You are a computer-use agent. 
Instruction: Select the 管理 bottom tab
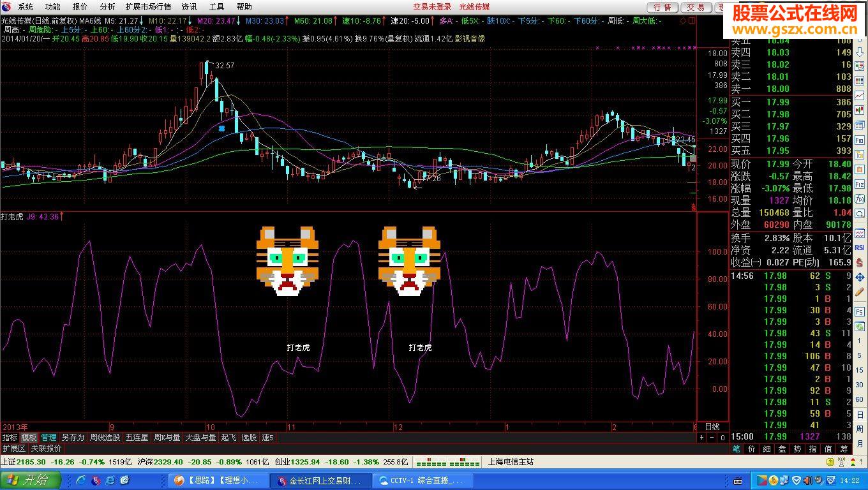click(49, 438)
